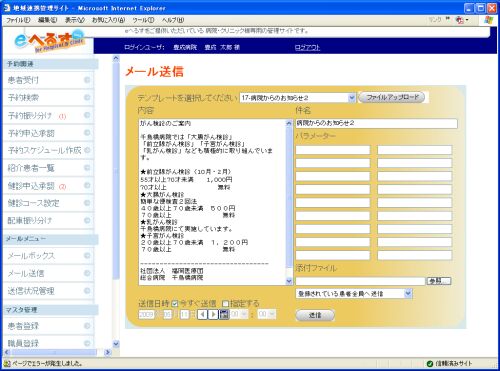The image size is (500, 371).
Task: Open 送信状況管理 in the sidebar
Action: point(48,291)
